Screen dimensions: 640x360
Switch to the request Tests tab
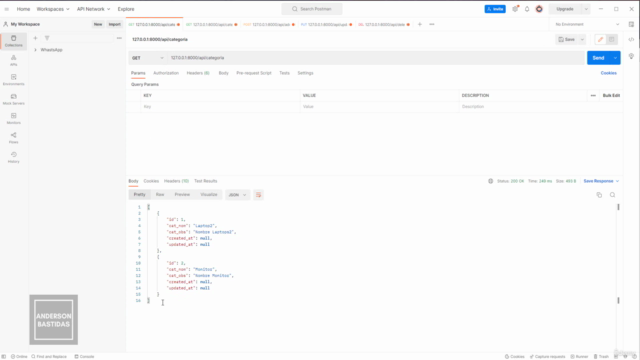click(x=284, y=73)
